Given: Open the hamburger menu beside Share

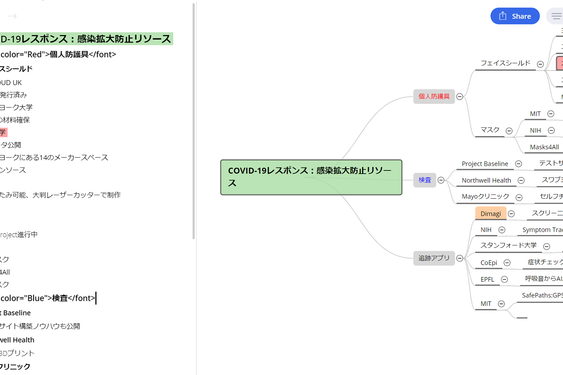Looking at the screenshot, I should coord(555,16).
